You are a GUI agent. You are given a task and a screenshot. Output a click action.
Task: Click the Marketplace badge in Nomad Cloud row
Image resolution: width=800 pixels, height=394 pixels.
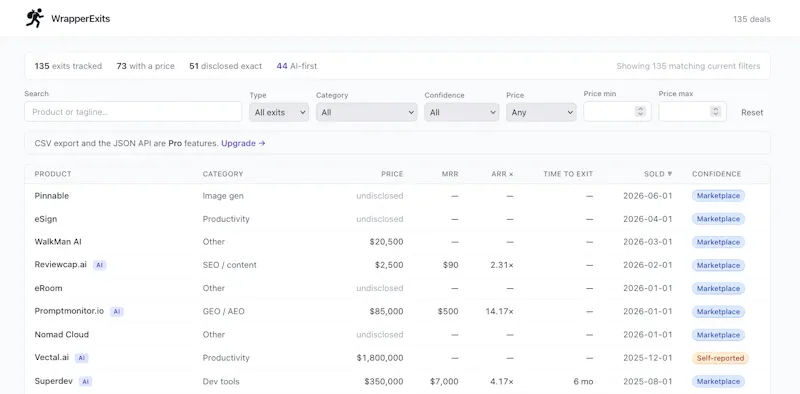[x=718, y=335]
